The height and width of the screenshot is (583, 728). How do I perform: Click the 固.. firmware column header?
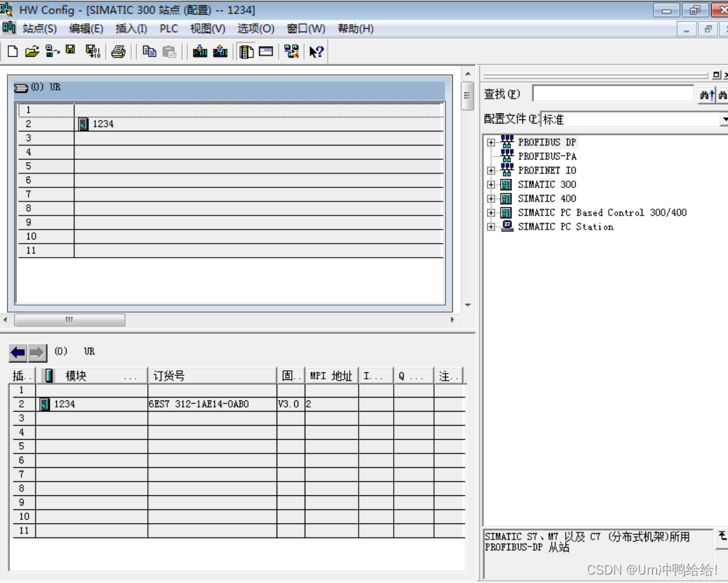coord(291,376)
